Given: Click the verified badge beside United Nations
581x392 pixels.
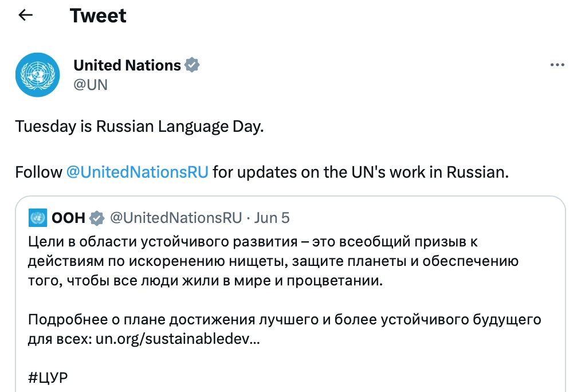Looking at the screenshot, I should pyautogui.click(x=192, y=65).
